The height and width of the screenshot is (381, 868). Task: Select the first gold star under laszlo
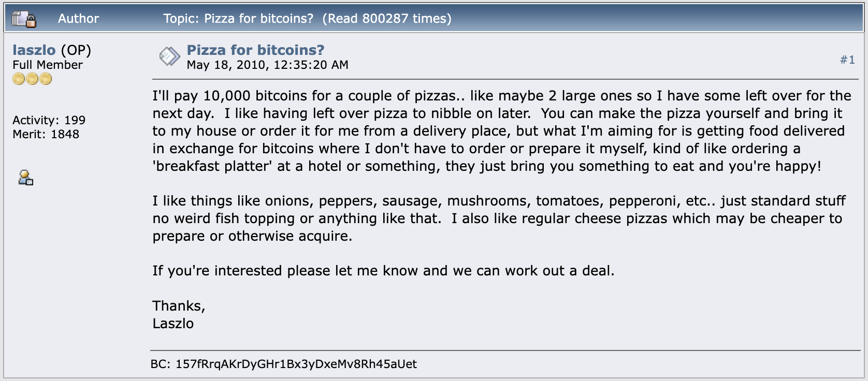point(19,79)
